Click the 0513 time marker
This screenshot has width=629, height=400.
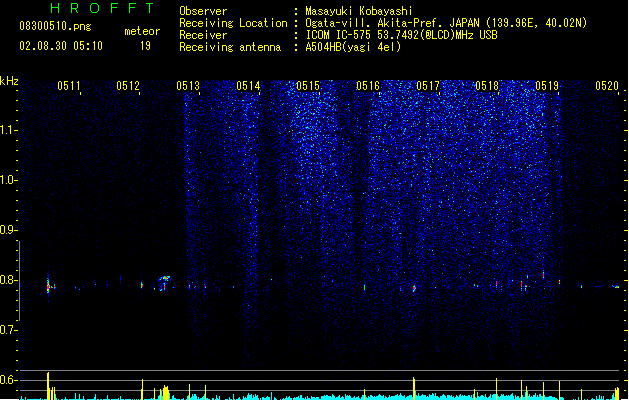[188, 86]
